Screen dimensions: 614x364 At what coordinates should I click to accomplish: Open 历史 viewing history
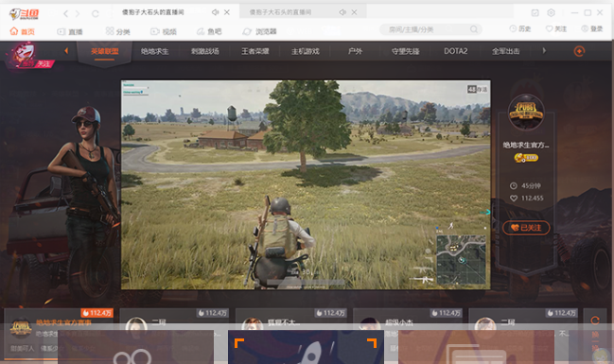click(520, 29)
